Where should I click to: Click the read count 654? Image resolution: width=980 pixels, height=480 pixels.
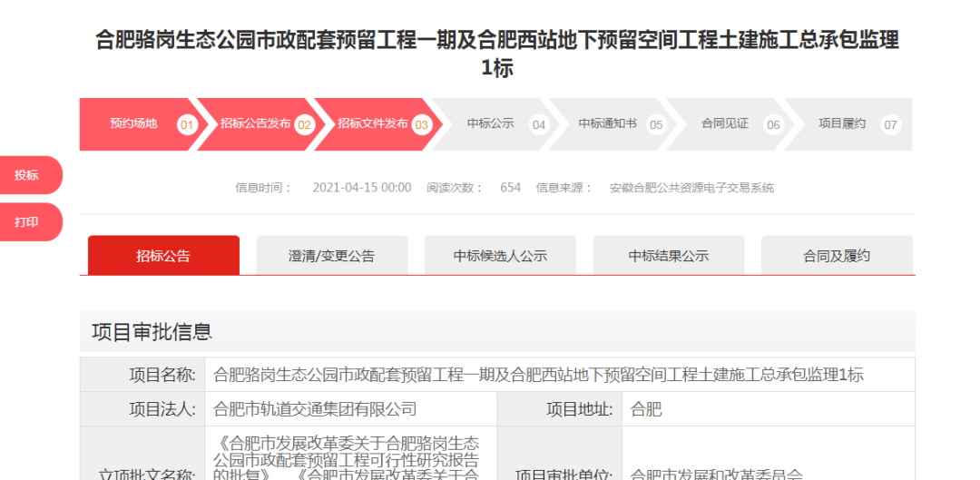pos(510,188)
